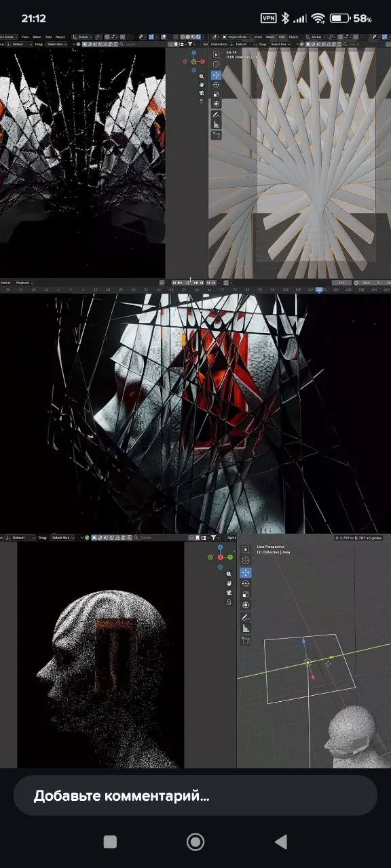Tap the Android back navigation button

[280, 842]
